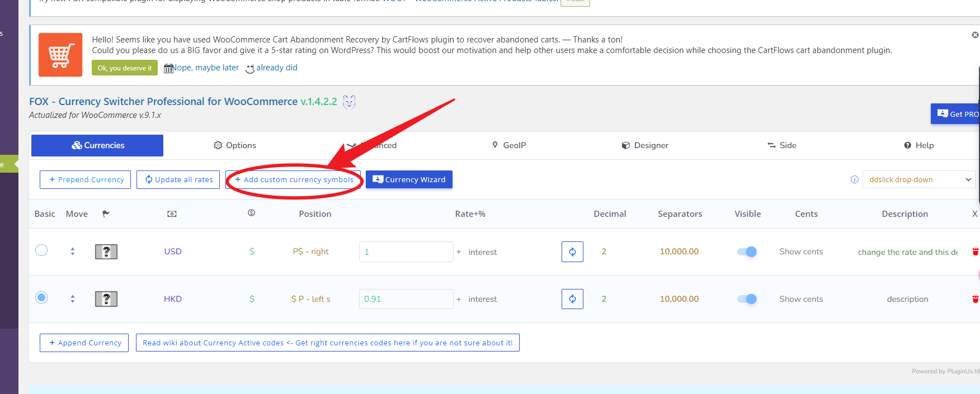Click the HKD dollar sign symbol
Screen dimensions: 980x394
coord(252,299)
